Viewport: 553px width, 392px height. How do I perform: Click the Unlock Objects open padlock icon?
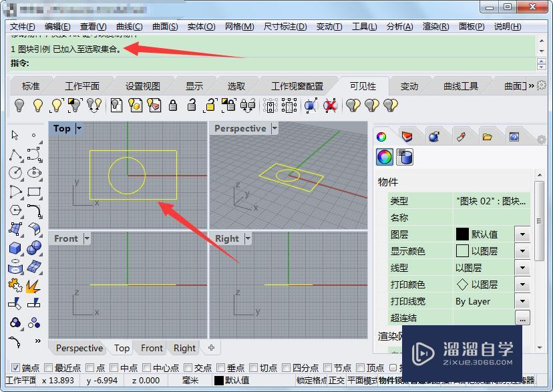click(192, 106)
